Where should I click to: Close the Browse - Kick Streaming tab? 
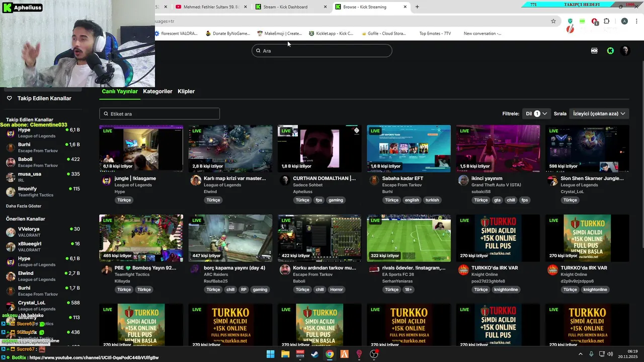pos(405,7)
